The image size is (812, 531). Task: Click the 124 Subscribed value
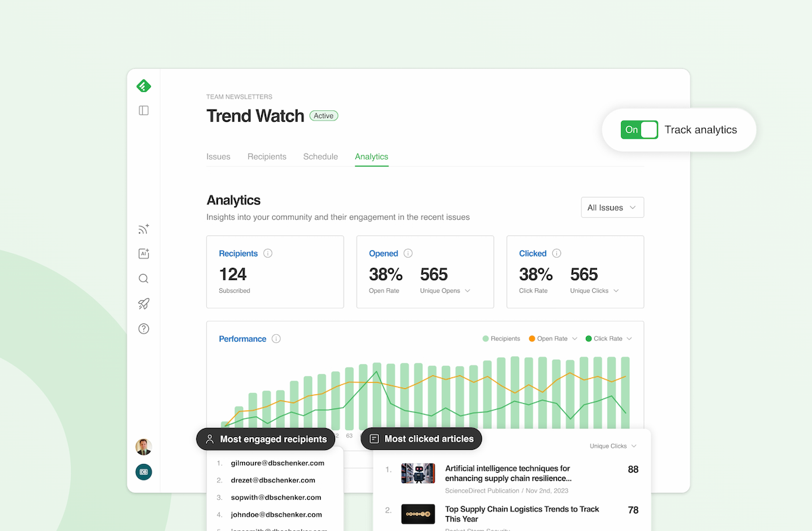[233, 275]
